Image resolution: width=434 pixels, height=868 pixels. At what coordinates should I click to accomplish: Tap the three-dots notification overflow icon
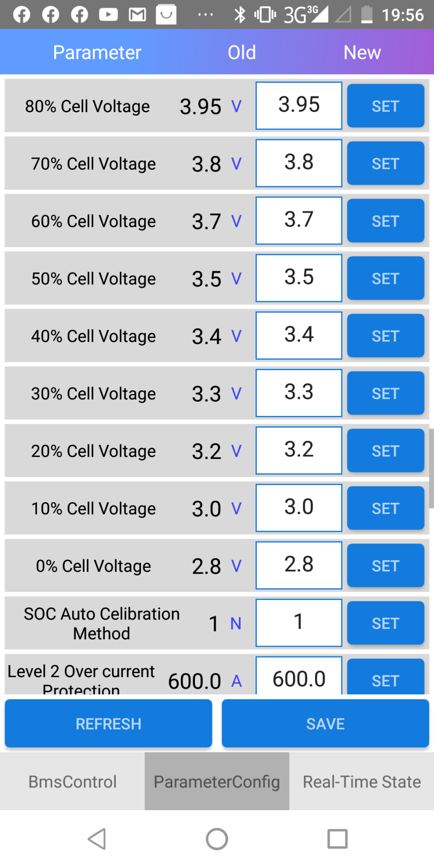coord(205,15)
